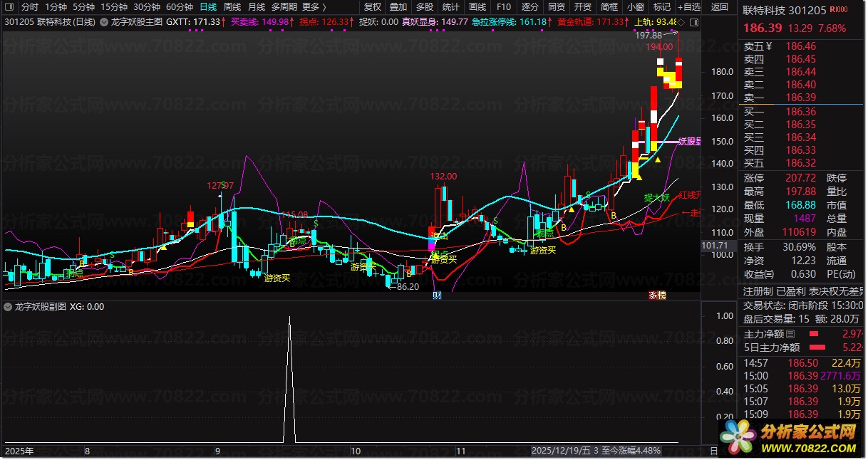Select the 5分钟 period tab
This screenshot has width=868, height=460.
[84, 6]
